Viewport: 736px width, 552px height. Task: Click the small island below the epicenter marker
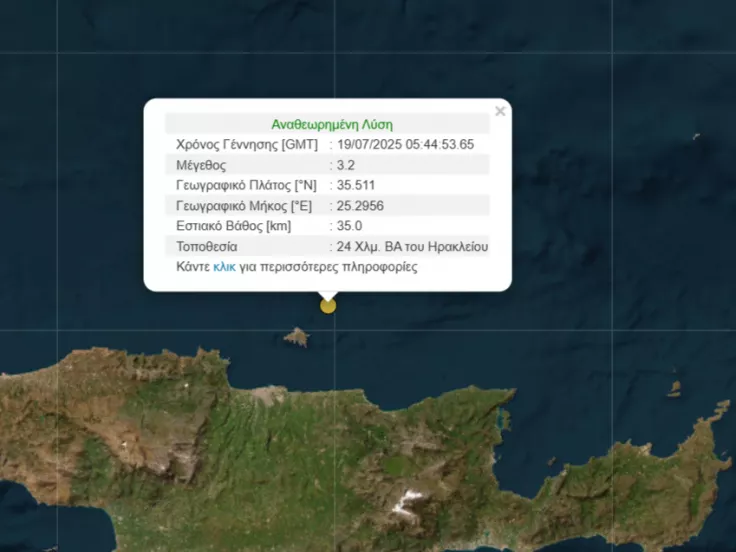click(x=296, y=337)
